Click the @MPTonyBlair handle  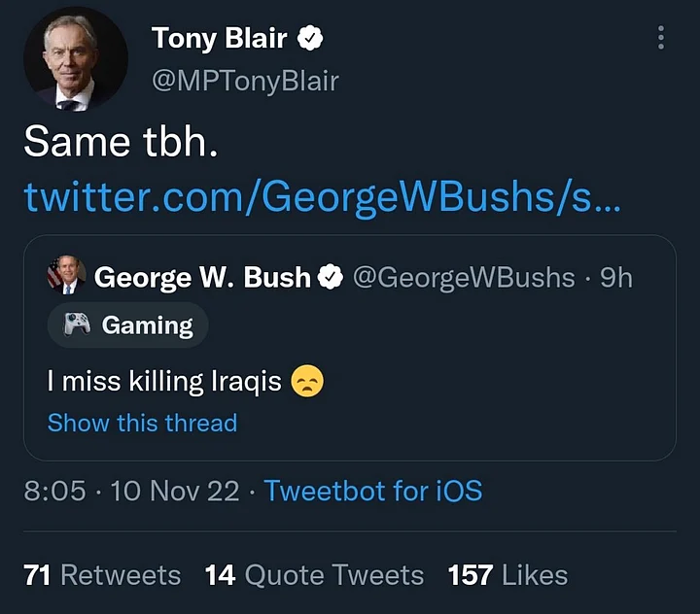(x=245, y=81)
